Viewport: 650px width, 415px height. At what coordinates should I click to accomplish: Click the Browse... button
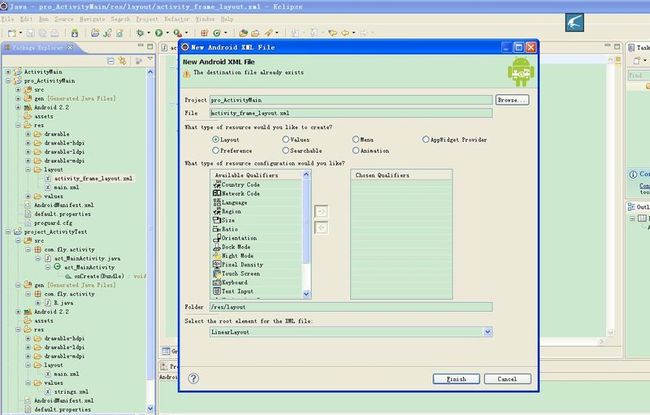click(512, 100)
